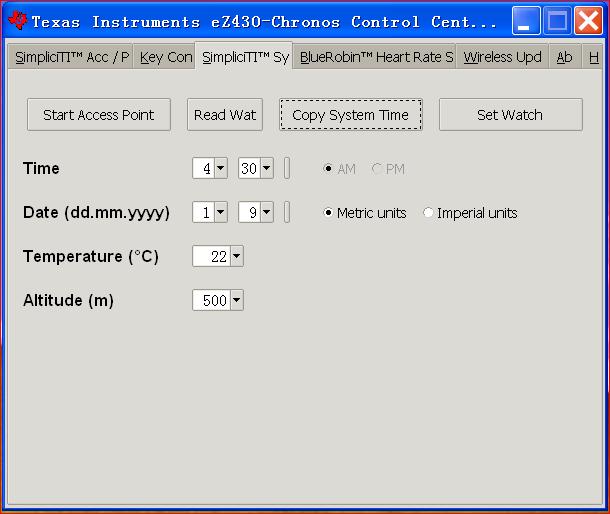Click the Start Access Point button

click(x=99, y=115)
